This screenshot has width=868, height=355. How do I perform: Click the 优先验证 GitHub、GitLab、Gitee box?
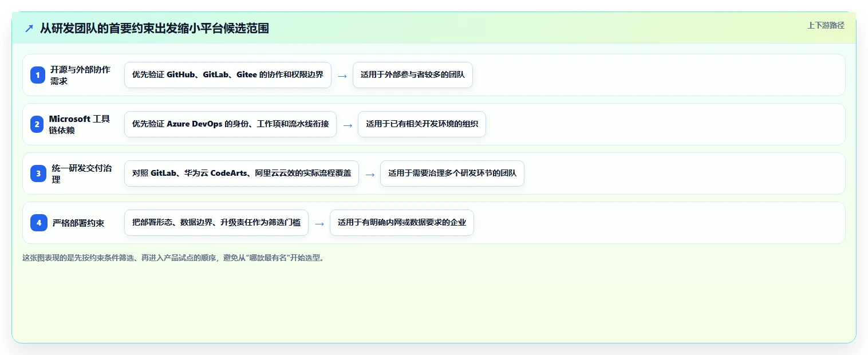tap(228, 75)
